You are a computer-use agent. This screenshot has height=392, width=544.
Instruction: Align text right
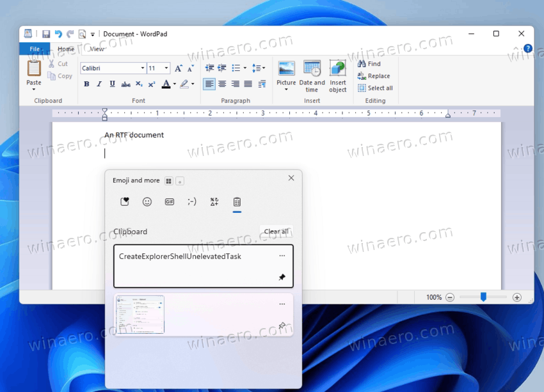236,84
